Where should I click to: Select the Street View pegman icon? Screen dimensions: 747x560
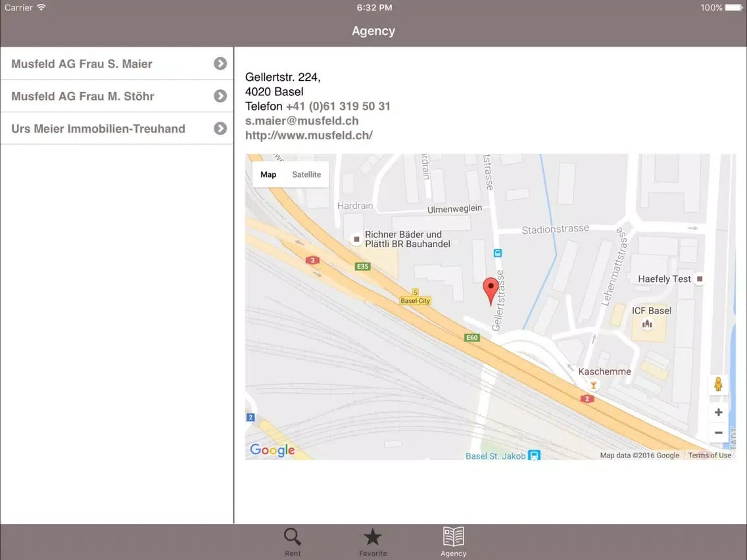(719, 385)
